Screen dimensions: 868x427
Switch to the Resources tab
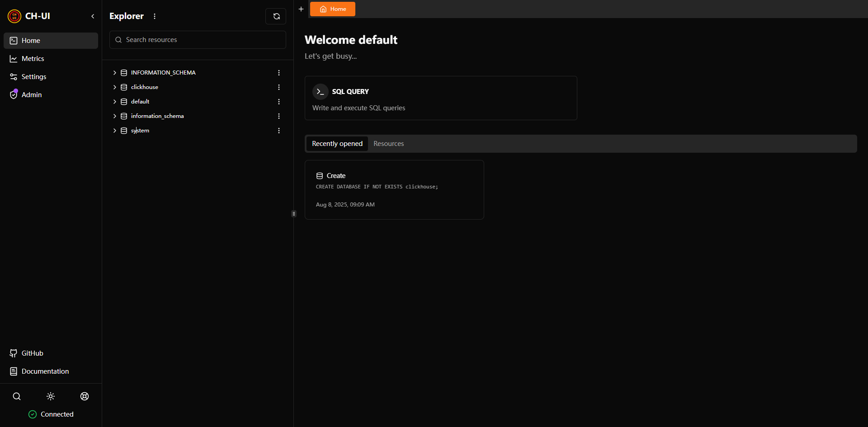pyautogui.click(x=389, y=144)
